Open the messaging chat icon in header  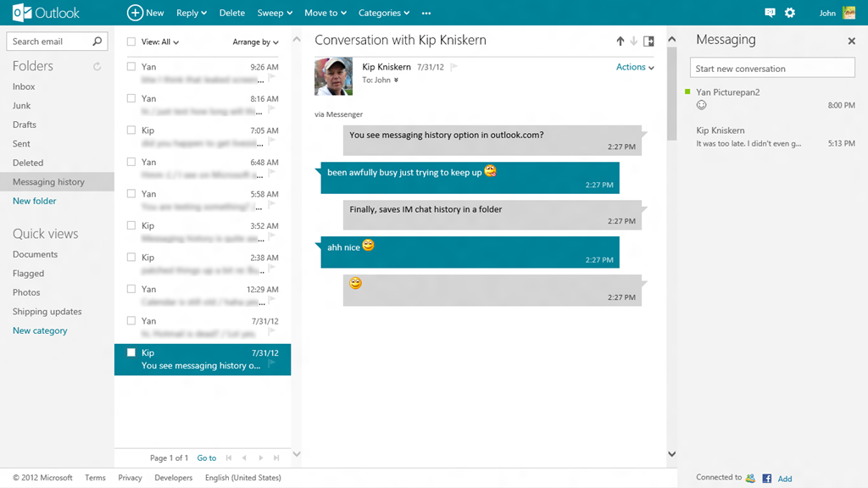(770, 13)
